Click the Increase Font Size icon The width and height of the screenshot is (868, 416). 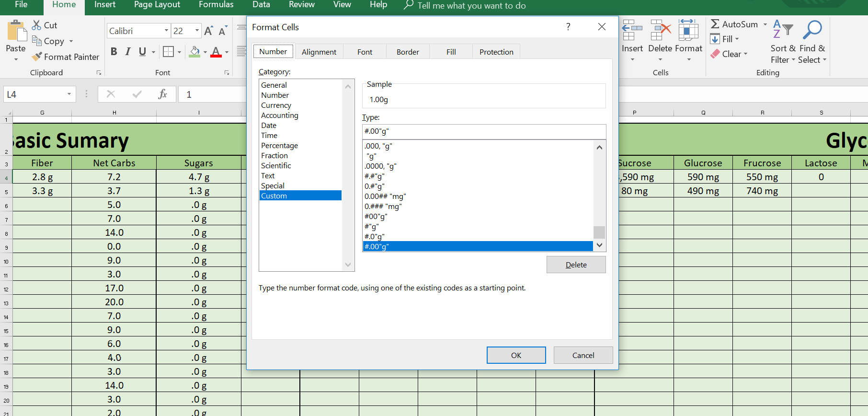tap(208, 31)
